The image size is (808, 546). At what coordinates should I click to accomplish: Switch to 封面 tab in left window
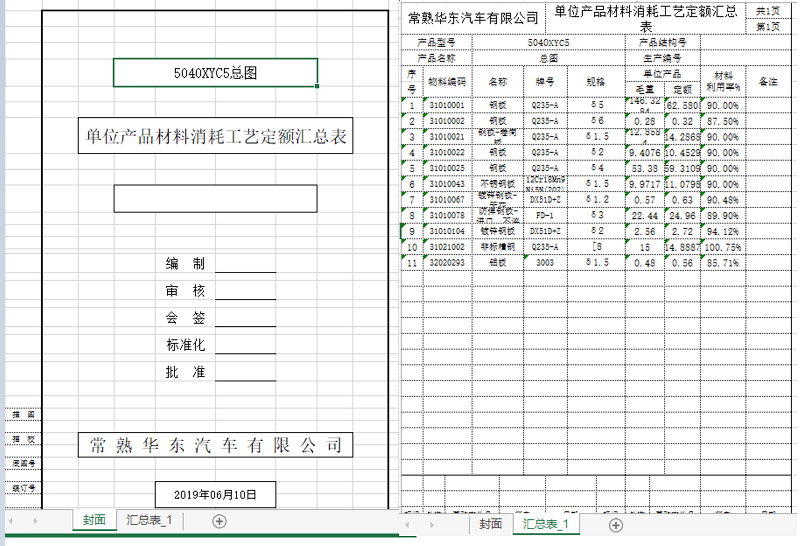(94, 520)
